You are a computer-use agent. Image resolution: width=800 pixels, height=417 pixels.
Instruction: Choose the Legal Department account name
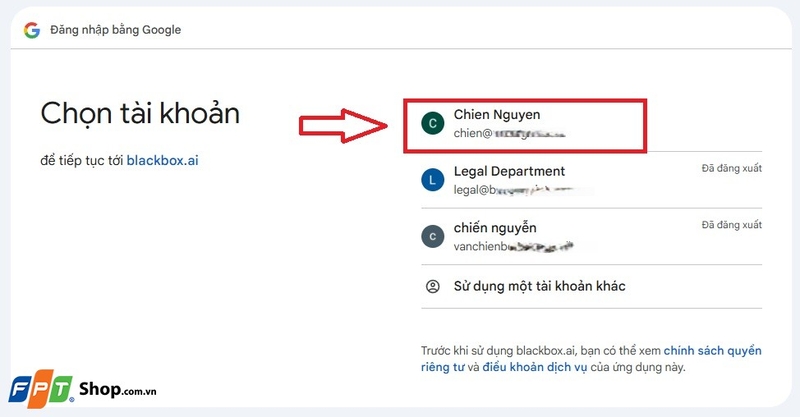(509, 171)
